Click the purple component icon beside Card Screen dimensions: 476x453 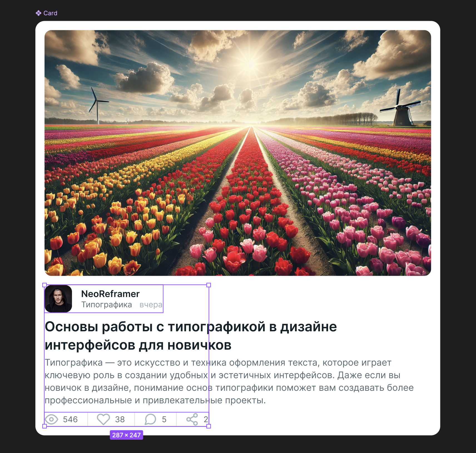[x=38, y=13]
